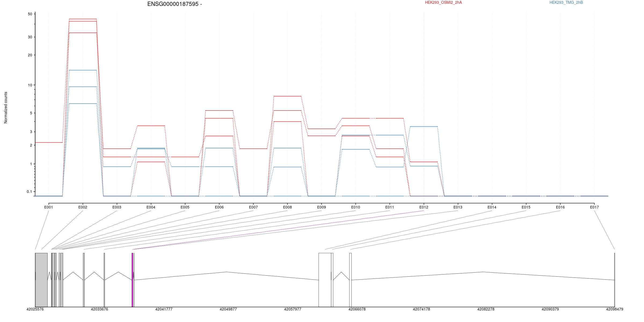Click genomic coordinate 42041777

point(164,309)
